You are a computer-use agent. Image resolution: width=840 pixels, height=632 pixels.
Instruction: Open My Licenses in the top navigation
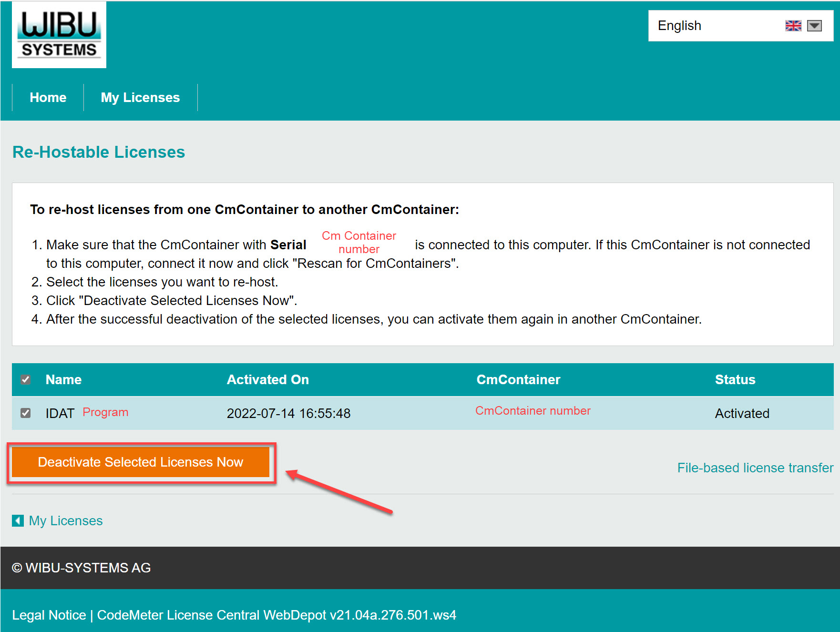pyautogui.click(x=140, y=97)
